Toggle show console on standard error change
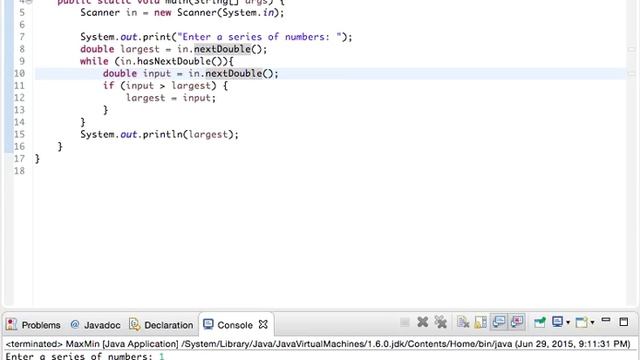The width and height of the screenshot is (640, 360). click(517, 322)
